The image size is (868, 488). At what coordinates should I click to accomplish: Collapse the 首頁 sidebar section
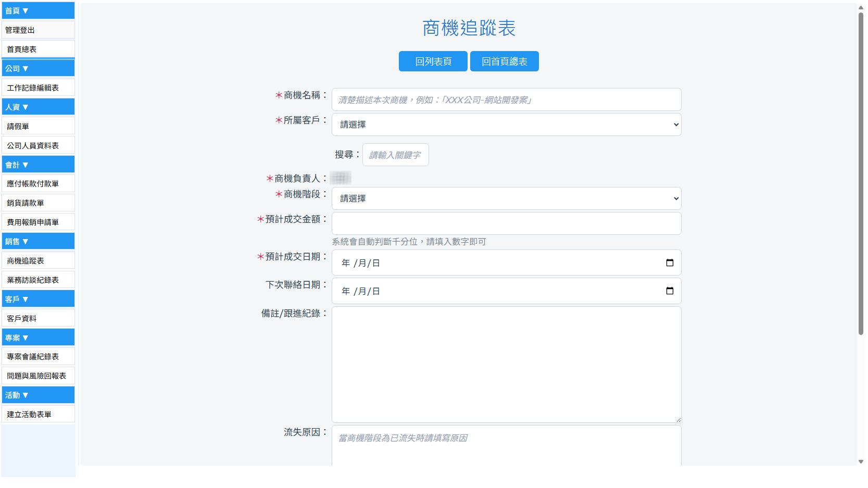(38, 10)
